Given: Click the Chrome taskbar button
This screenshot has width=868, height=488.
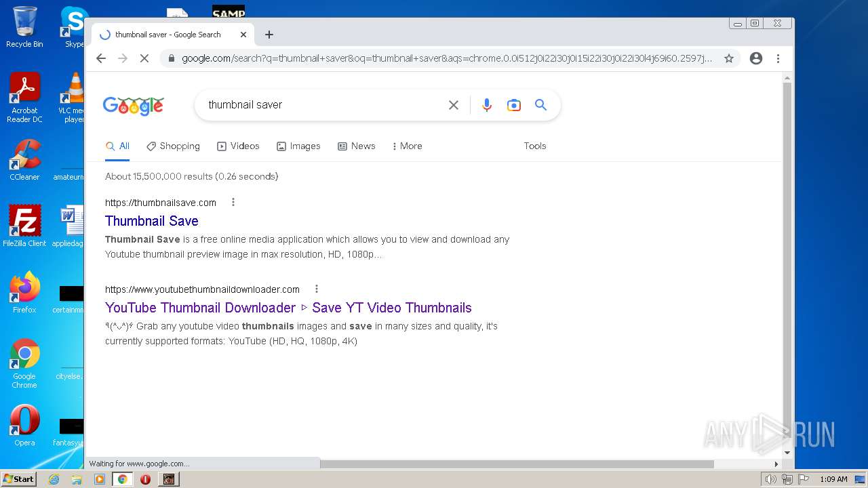Looking at the screenshot, I should point(122,479).
